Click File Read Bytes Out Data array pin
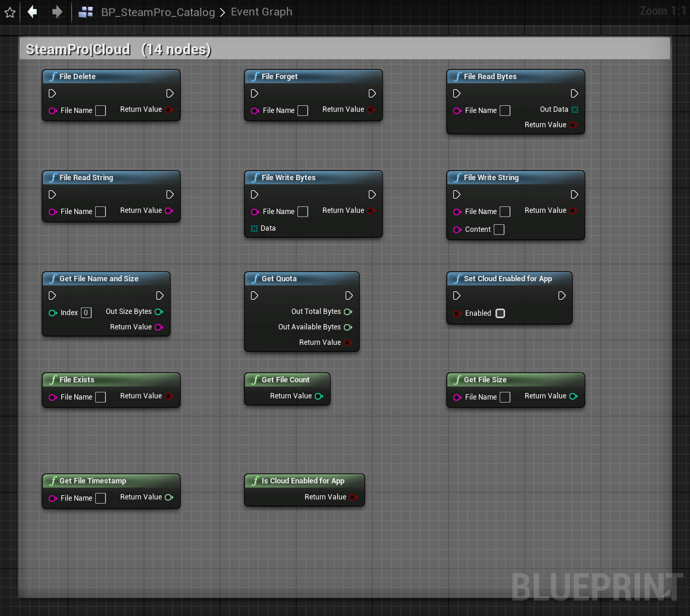 (x=575, y=109)
